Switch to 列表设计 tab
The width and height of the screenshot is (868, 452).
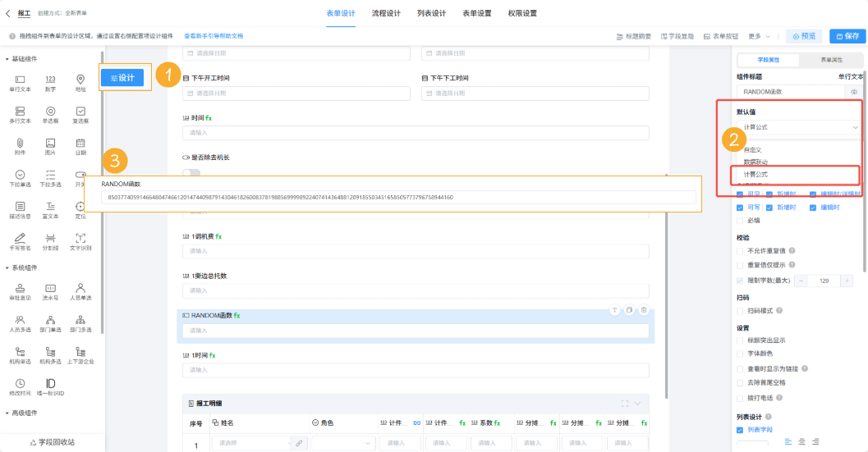pyautogui.click(x=431, y=13)
